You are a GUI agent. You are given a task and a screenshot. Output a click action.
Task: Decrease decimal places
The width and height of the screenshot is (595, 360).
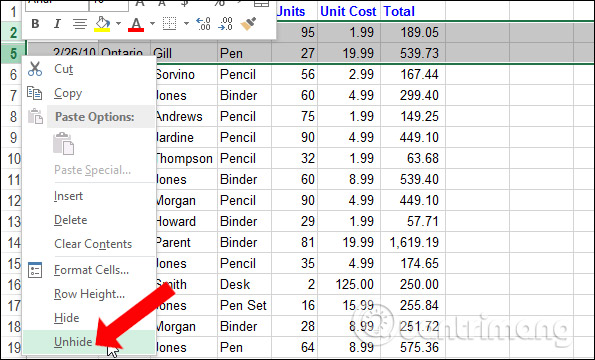226,24
